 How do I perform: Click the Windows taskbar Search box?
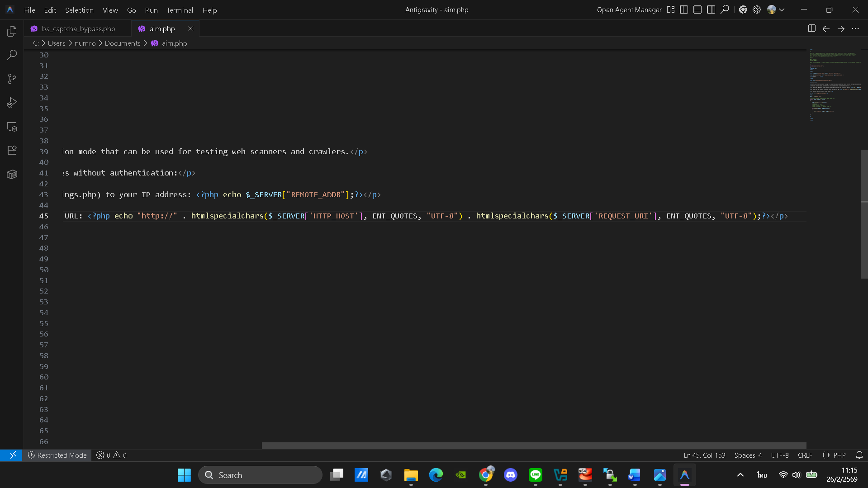coord(260,475)
